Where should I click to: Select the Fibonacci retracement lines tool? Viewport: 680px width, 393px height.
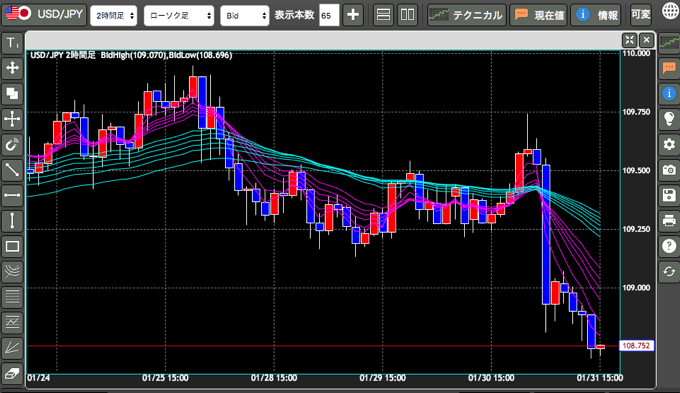pos(12,297)
